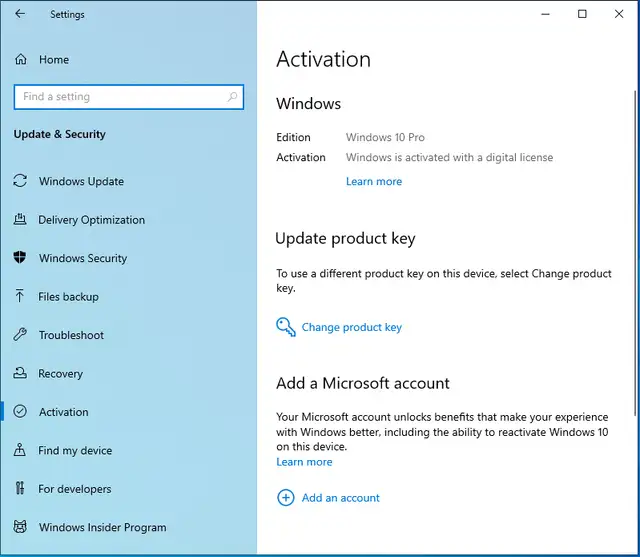Click the 'Activation' page title
The width and height of the screenshot is (640, 557).
click(324, 59)
